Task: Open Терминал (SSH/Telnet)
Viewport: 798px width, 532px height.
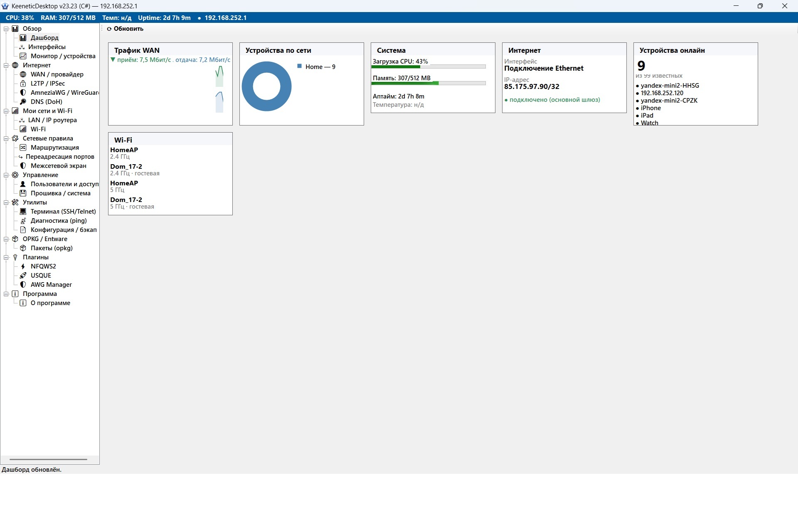Action: 63,212
